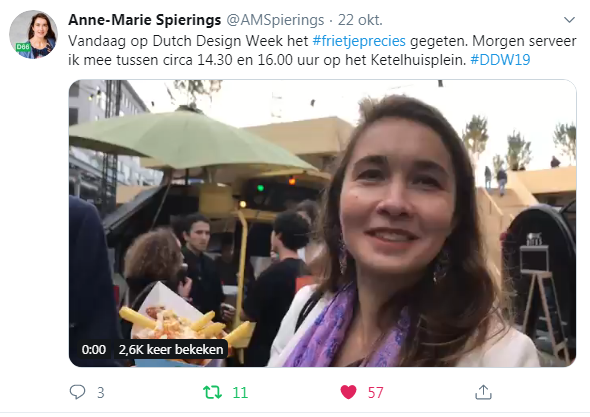Click the retweet count 11
This screenshot has width=590, height=417.
pos(240,393)
